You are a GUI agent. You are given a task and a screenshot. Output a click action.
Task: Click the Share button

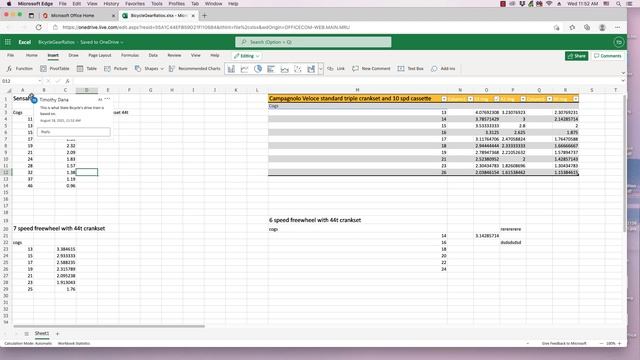click(x=576, y=56)
